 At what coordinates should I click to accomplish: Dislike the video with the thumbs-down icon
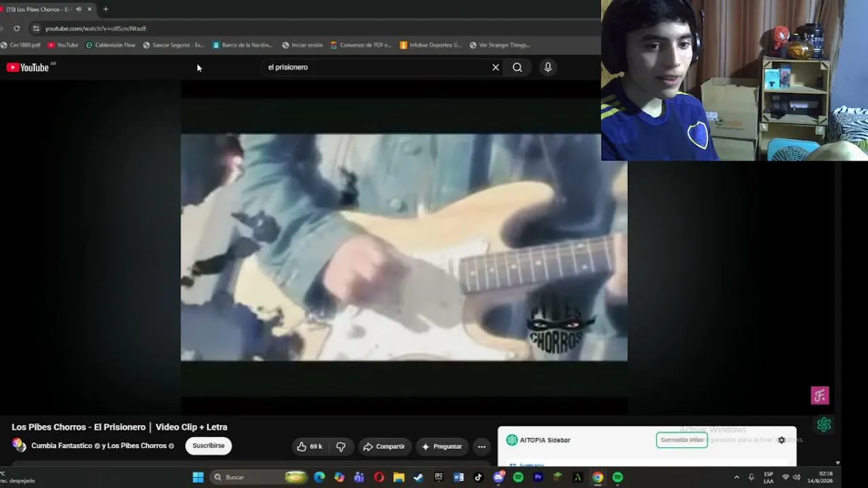341,447
